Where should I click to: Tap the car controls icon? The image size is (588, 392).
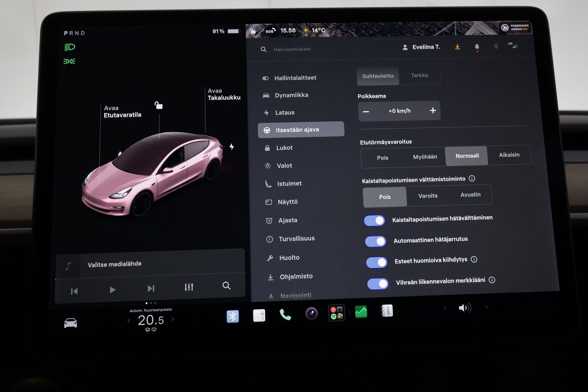[x=70, y=323]
